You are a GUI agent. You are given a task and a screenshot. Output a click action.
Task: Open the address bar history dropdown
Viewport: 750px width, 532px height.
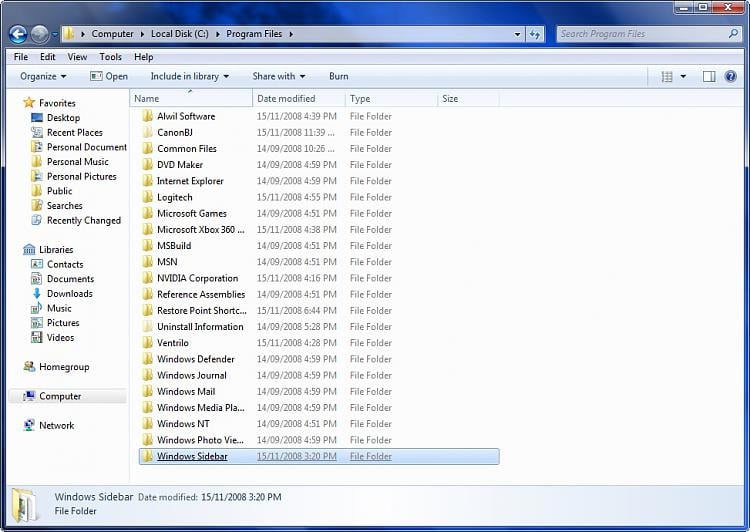pos(517,34)
